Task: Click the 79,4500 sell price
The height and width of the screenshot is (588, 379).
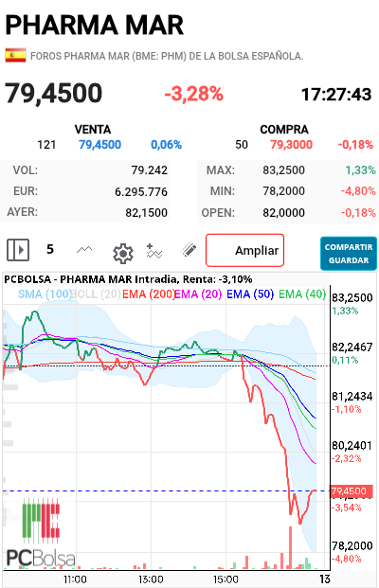Action: [x=99, y=145]
